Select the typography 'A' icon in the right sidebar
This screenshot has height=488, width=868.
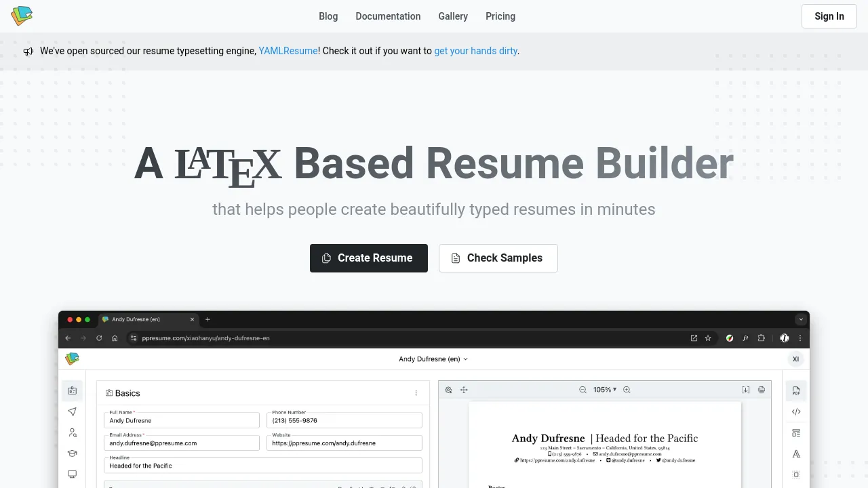796,453
